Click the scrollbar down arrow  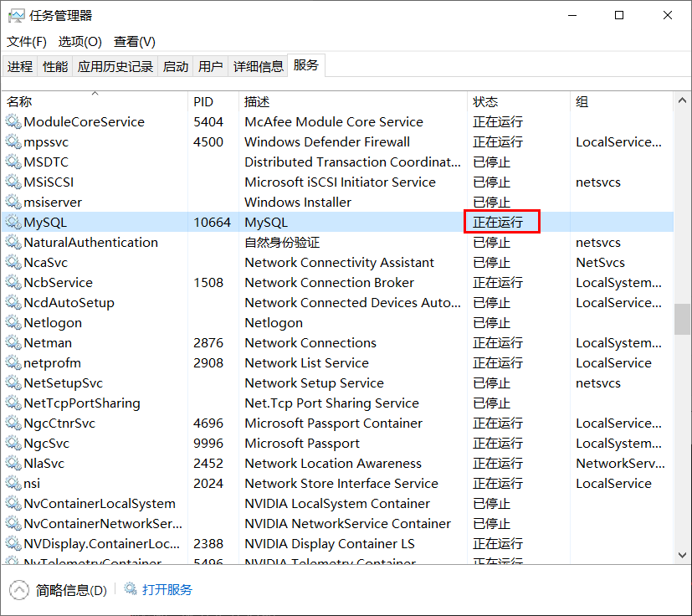point(682,555)
